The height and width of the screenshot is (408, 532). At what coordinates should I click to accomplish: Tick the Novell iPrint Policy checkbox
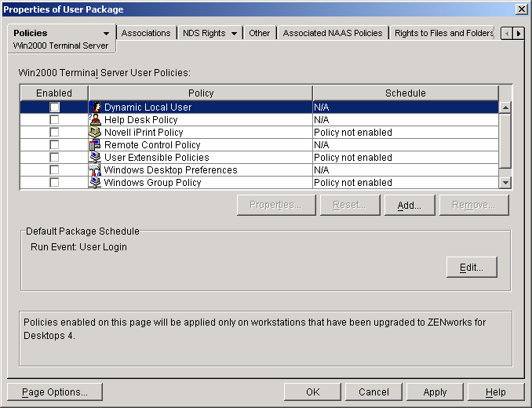point(54,133)
